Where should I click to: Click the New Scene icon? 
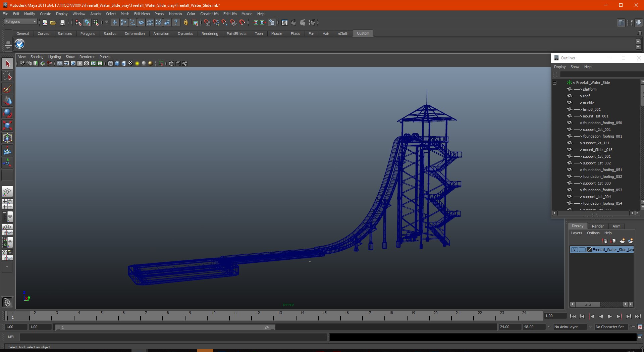pyautogui.click(x=45, y=22)
